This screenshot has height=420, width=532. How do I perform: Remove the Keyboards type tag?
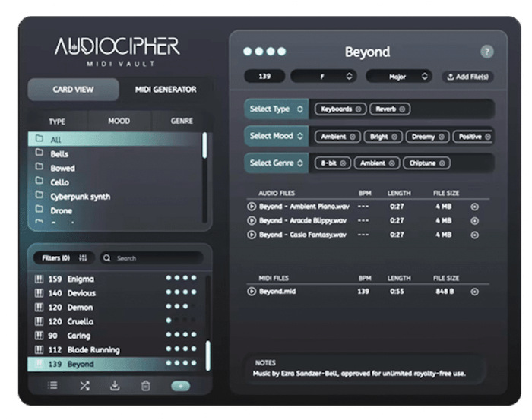point(358,109)
